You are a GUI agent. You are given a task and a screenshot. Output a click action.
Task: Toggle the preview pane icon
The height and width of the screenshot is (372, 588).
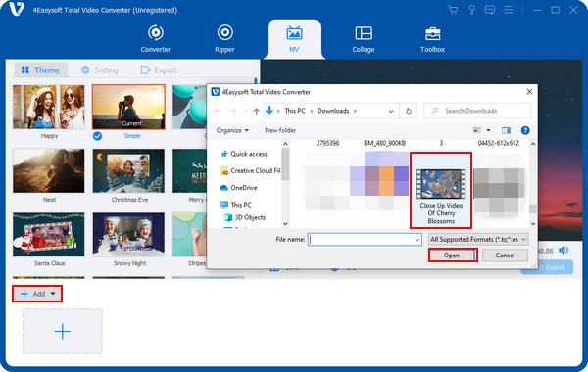506,130
